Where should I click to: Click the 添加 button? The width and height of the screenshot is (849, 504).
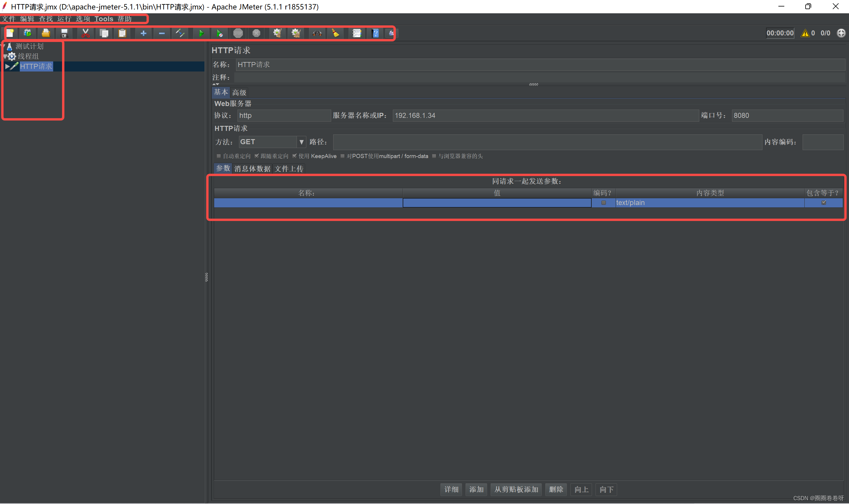click(476, 490)
